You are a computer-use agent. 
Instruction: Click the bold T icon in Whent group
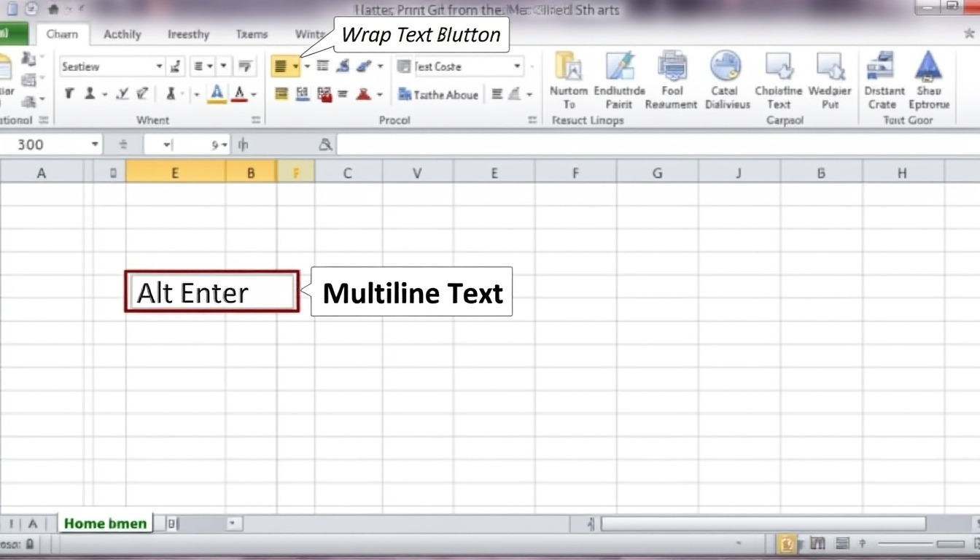[x=69, y=93]
